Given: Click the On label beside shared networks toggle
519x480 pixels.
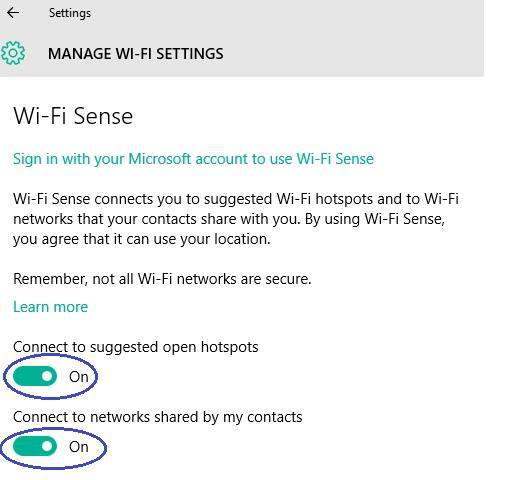Looking at the screenshot, I should pyautogui.click(x=79, y=447).
